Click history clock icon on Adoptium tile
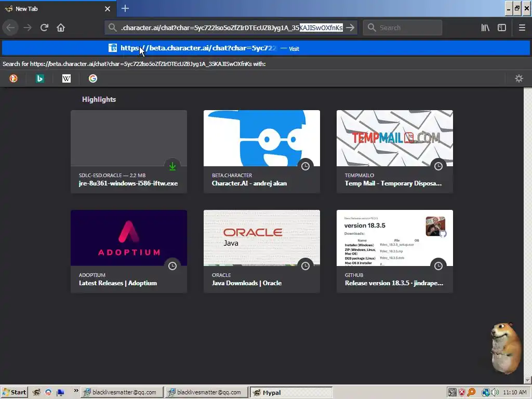 coord(172,266)
